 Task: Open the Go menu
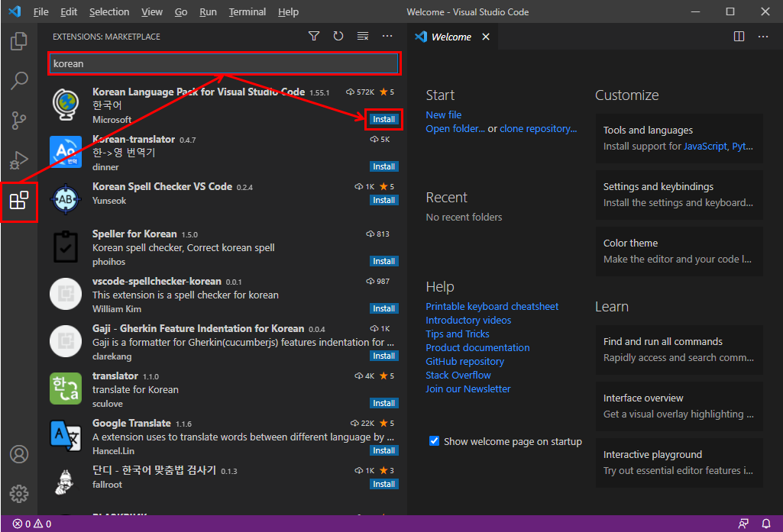181,12
